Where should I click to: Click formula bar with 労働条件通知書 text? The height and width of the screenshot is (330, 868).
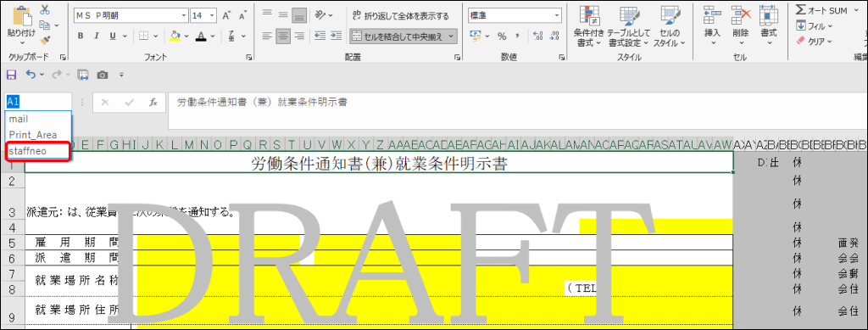(x=518, y=111)
